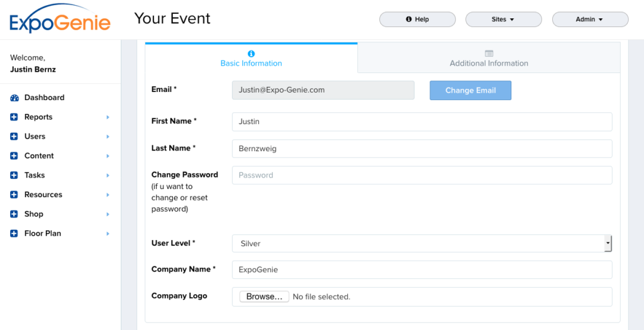Click the plus icon beside Content

(14, 156)
